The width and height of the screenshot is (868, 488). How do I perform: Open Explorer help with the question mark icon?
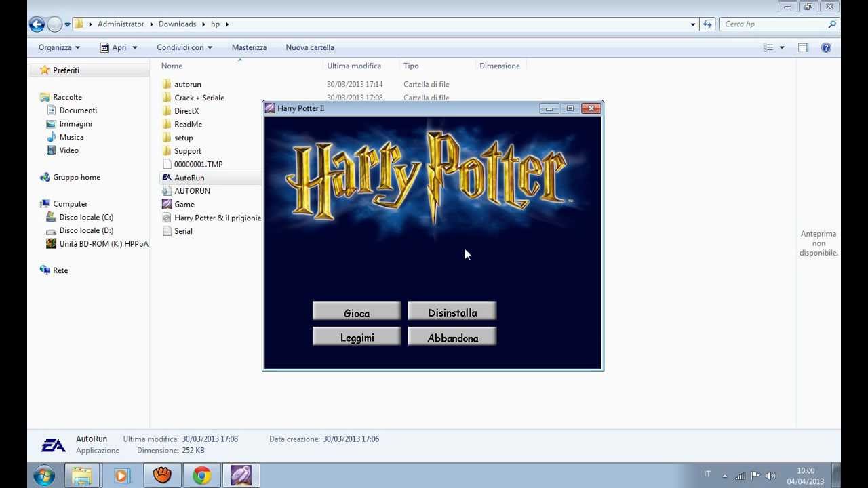tap(826, 47)
